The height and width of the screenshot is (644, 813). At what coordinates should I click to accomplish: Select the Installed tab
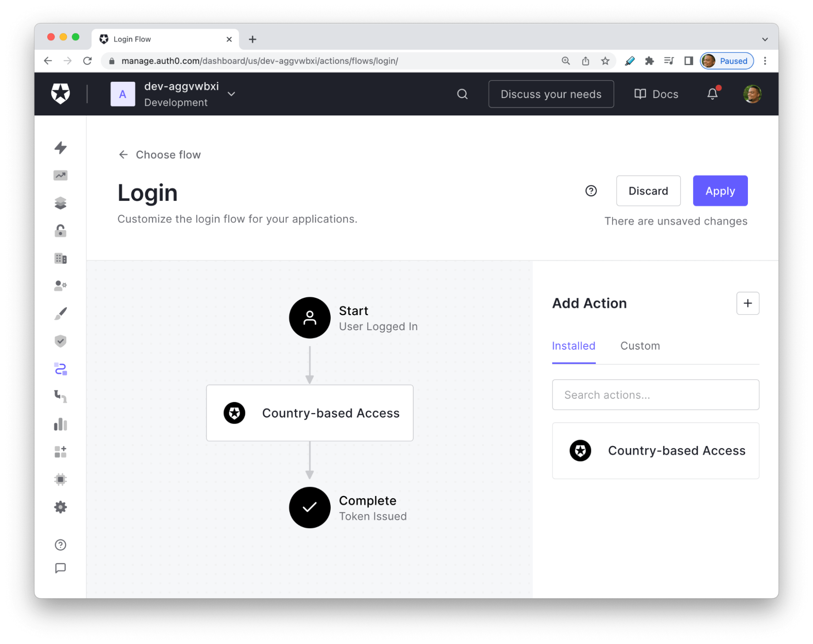(573, 346)
